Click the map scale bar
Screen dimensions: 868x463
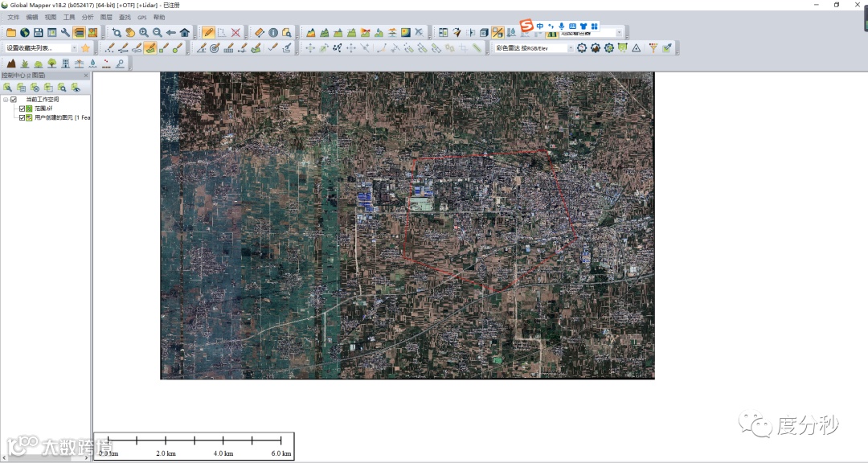pos(194,446)
